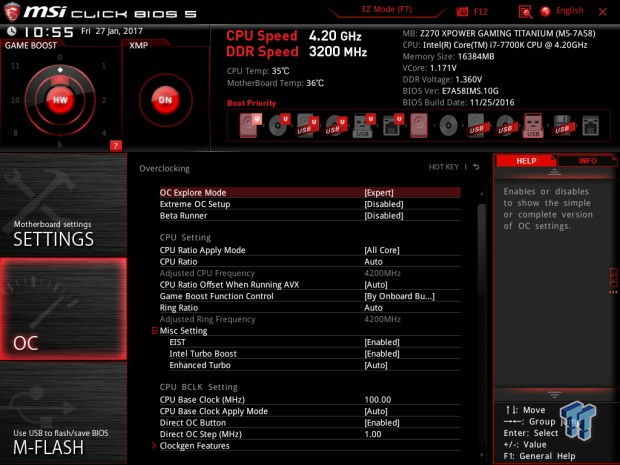This screenshot has height=465, width=620.
Task: Click the scroll-up arrow of the settings list
Action: tap(482, 193)
